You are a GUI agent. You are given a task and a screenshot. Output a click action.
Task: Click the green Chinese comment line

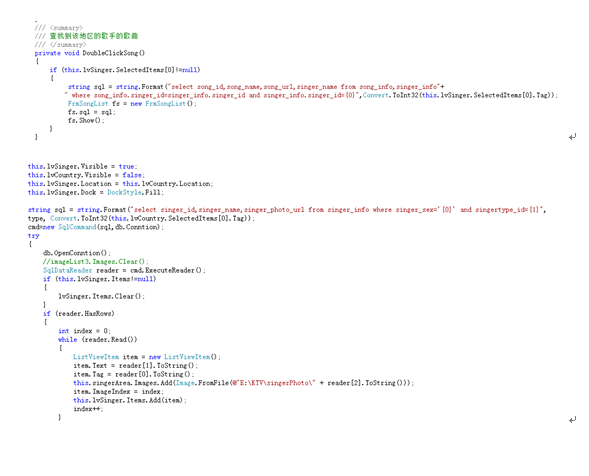coord(86,36)
